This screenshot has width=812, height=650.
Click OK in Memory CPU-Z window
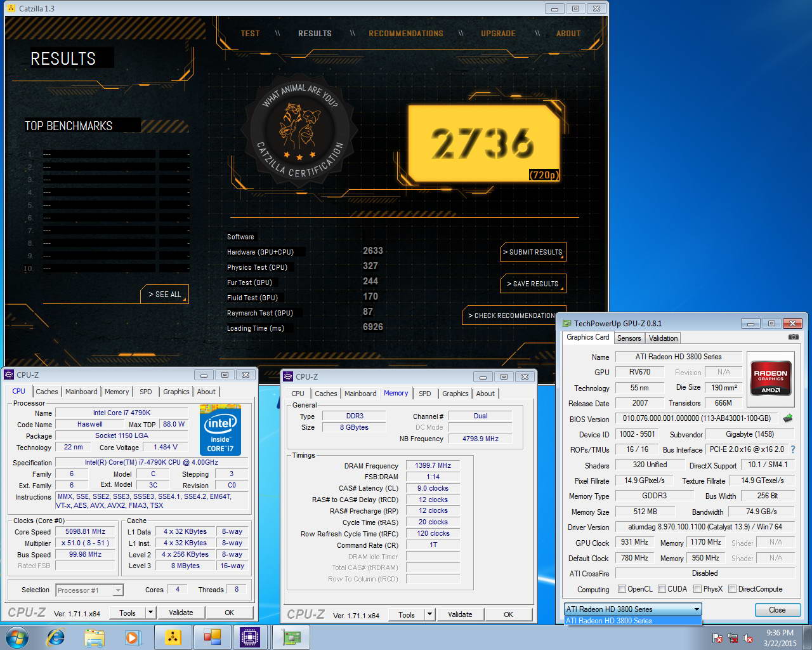508,614
